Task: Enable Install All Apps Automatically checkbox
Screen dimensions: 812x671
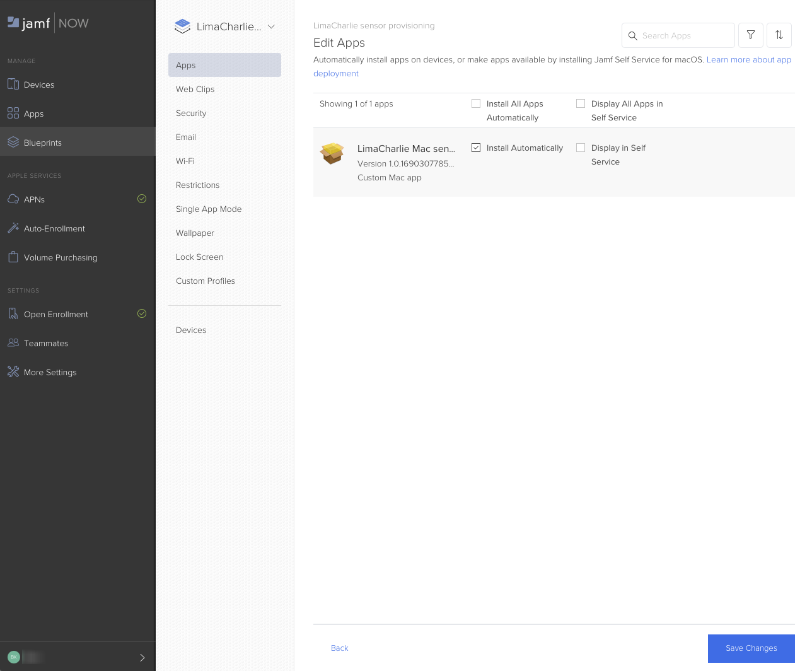Action: coord(476,103)
